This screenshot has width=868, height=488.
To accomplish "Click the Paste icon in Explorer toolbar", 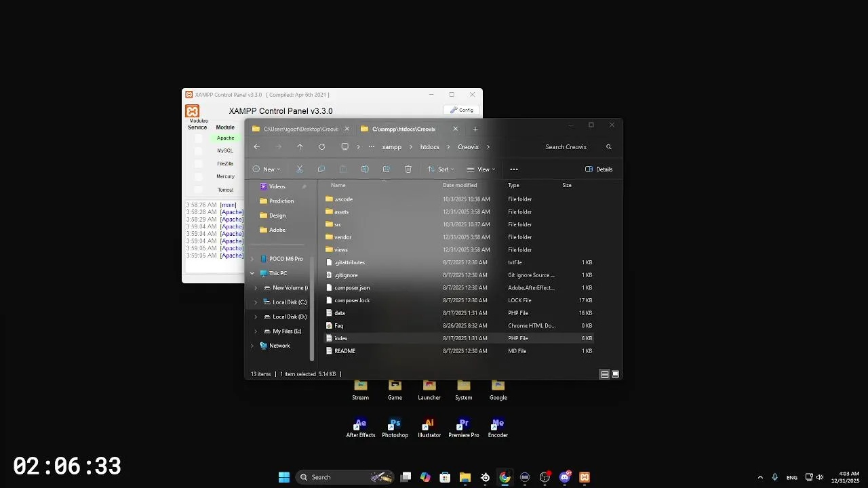I will coord(343,169).
